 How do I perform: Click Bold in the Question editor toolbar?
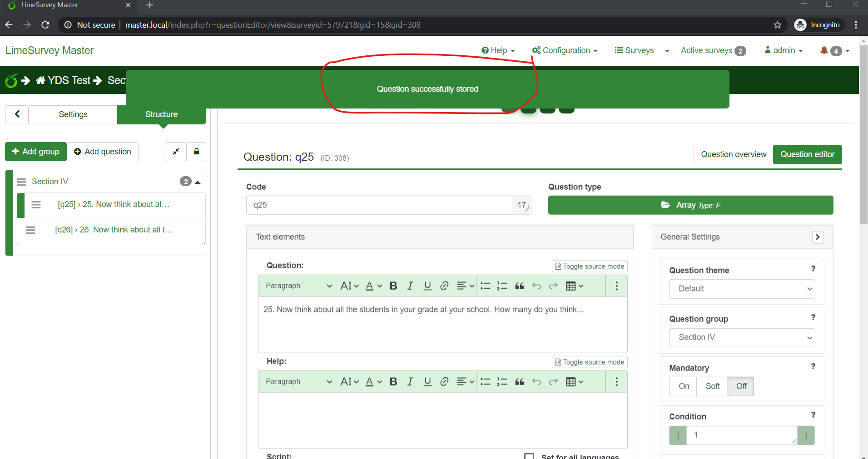pos(393,286)
